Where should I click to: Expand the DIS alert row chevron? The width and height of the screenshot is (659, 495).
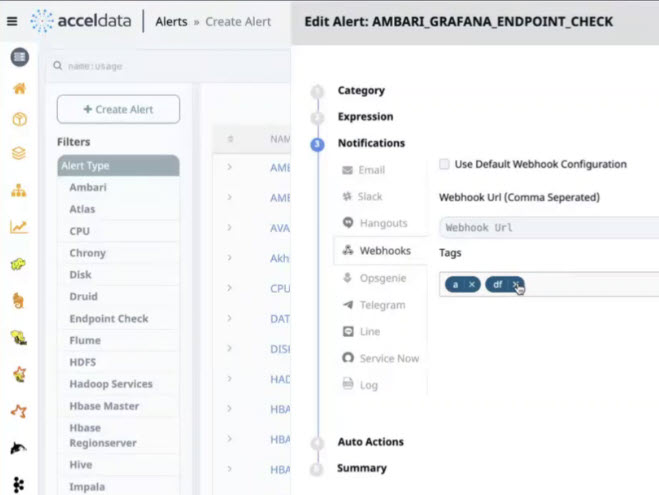point(229,348)
